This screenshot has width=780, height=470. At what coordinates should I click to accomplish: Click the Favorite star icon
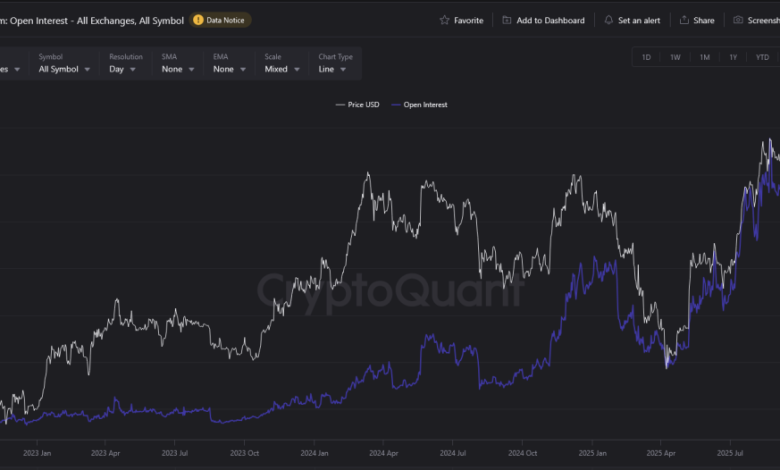coord(445,20)
